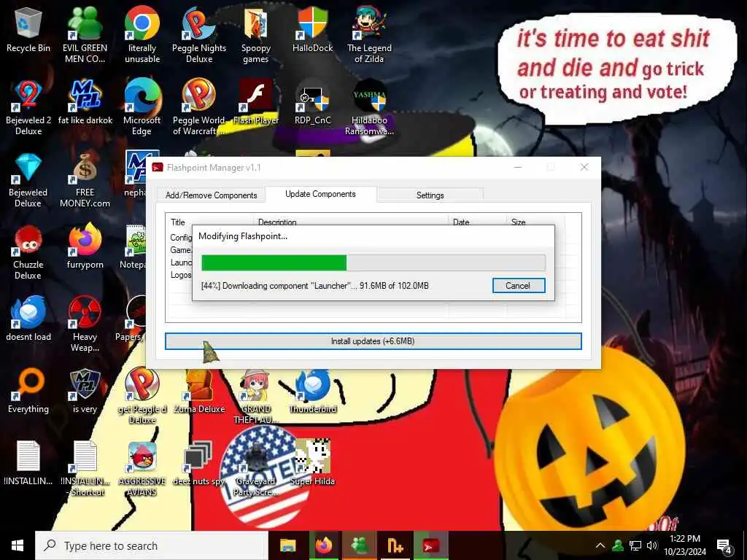
Task: Click the green download progress bar
Action: (373, 262)
